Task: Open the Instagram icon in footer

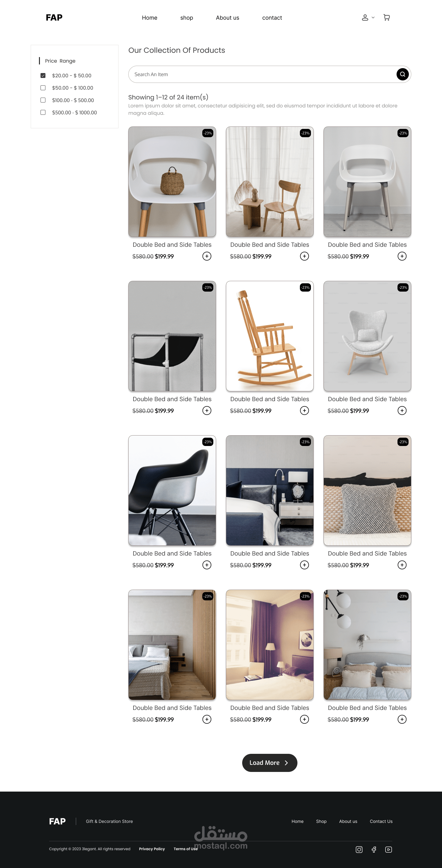Action: 359,850
